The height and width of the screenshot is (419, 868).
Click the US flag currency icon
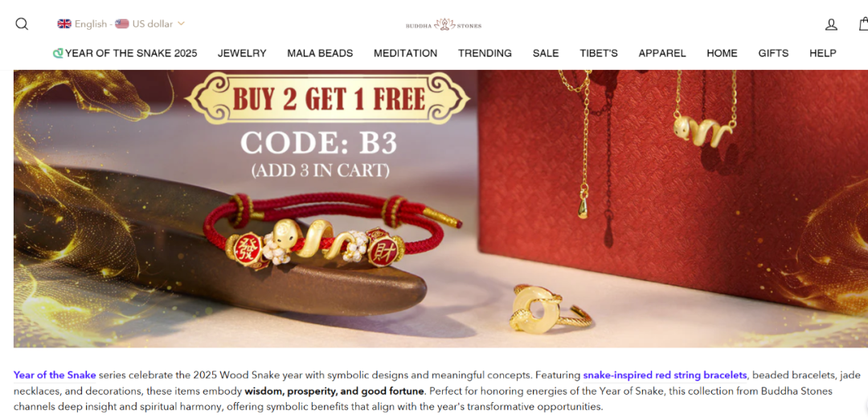(x=122, y=24)
